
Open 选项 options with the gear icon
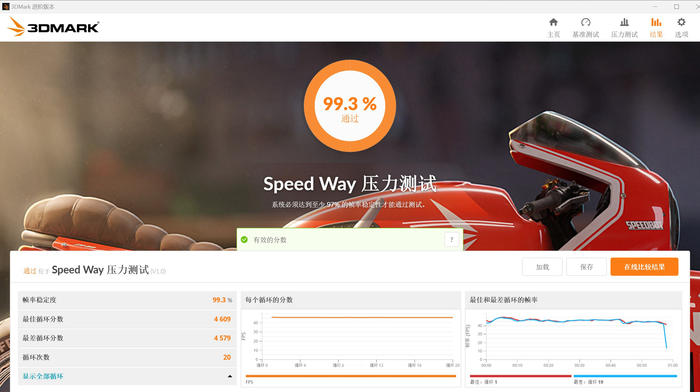pos(681,28)
